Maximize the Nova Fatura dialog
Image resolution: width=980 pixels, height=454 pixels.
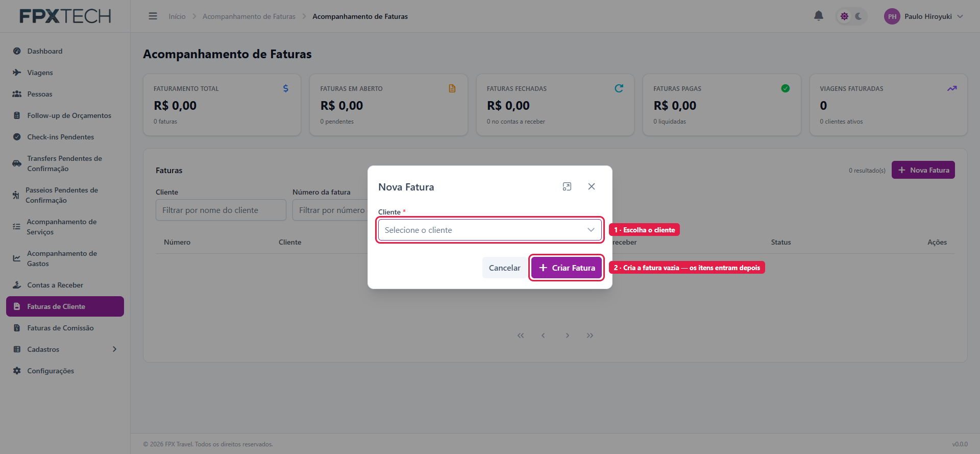(567, 186)
